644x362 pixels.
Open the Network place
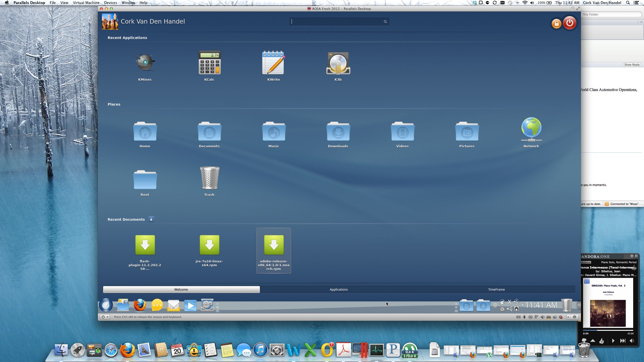531,129
